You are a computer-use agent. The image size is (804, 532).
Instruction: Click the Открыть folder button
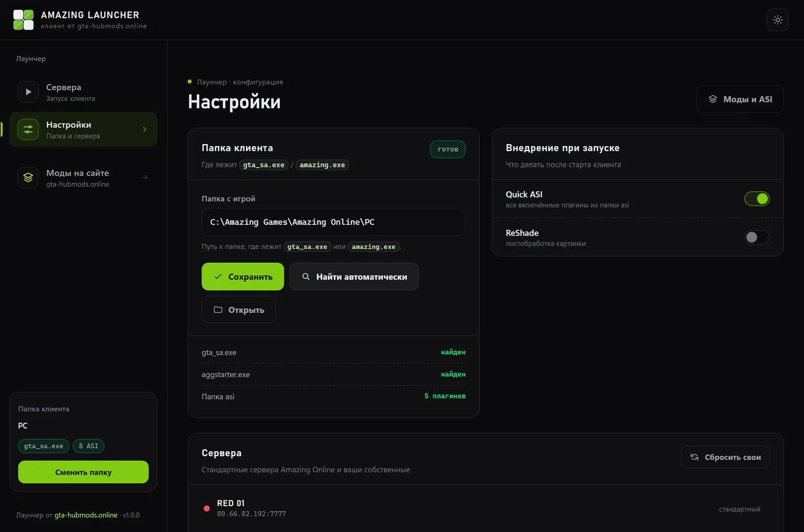click(238, 310)
